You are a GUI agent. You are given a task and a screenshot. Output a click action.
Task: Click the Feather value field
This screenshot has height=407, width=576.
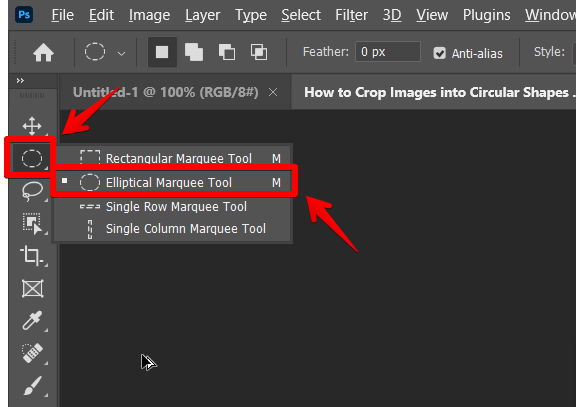(x=388, y=52)
